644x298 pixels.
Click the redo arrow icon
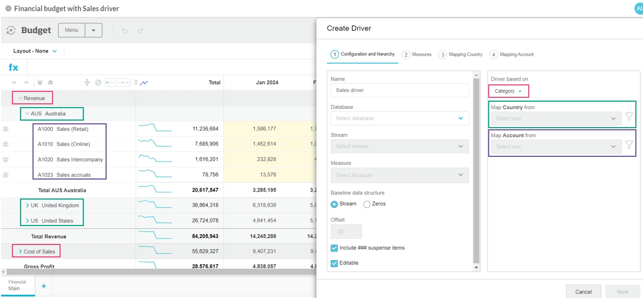tap(140, 31)
